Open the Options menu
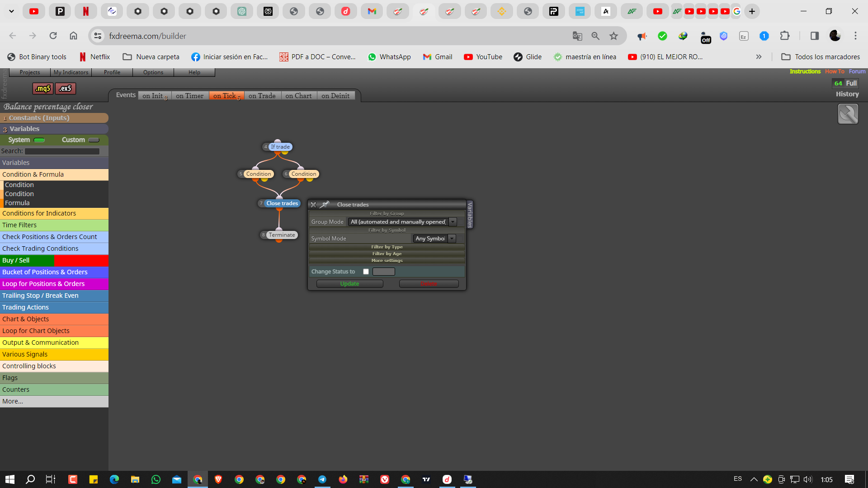The image size is (868, 488). click(153, 72)
